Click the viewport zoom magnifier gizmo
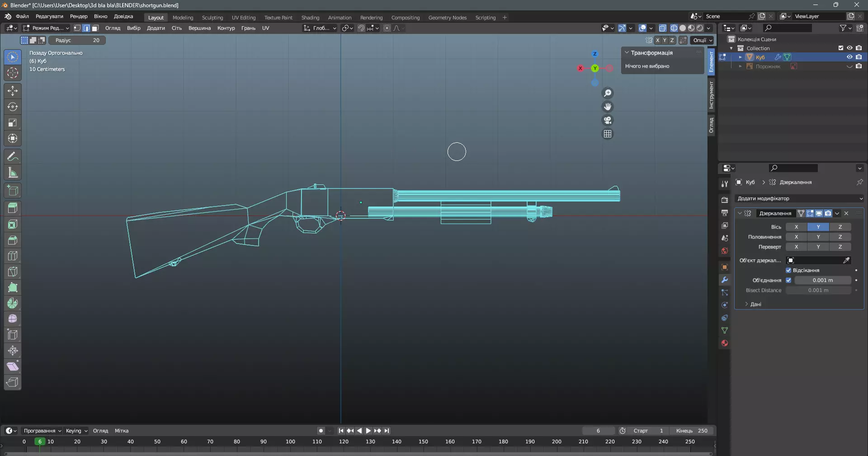Image resolution: width=868 pixels, height=456 pixels. click(x=608, y=93)
